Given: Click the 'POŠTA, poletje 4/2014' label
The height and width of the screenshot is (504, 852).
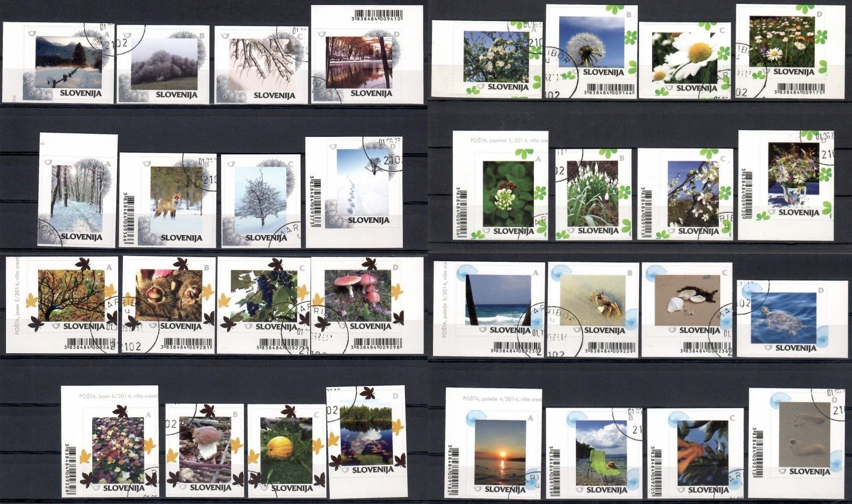Looking at the screenshot, I should [503, 399].
